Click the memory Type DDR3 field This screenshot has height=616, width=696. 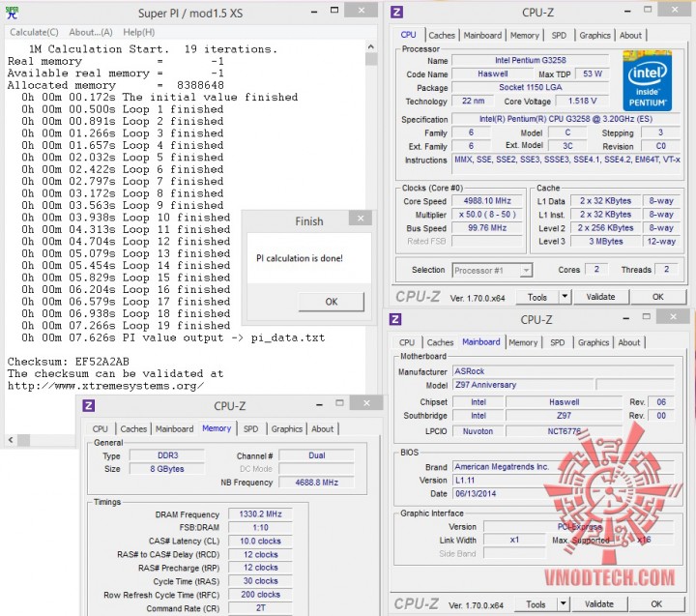point(167,455)
